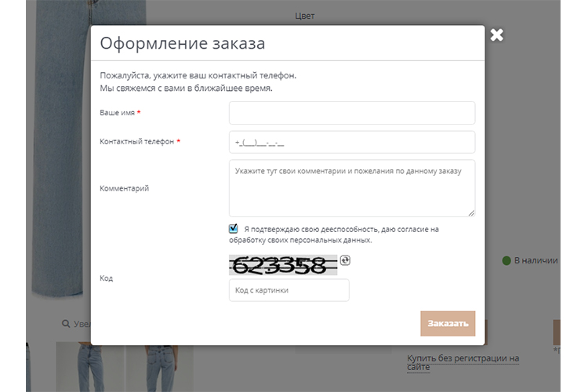Click the captcha image showing 623358
588x392 pixels.
pyautogui.click(x=282, y=265)
